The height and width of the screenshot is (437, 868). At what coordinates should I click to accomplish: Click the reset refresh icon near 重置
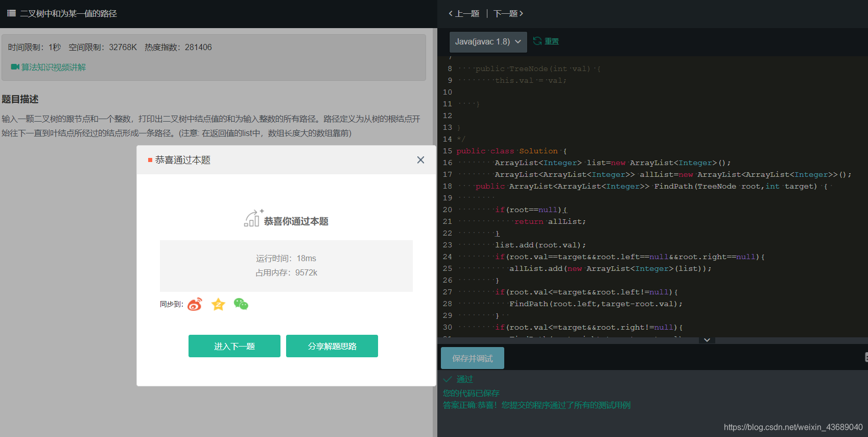[537, 41]
